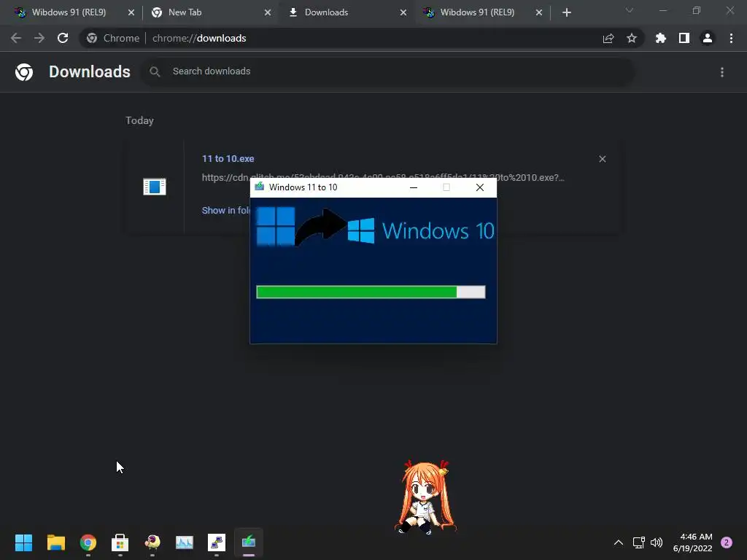This screenshot has width=747, height=560.
Task: Open the performance graph app on taskbar
Action: (x=185, y=542)
